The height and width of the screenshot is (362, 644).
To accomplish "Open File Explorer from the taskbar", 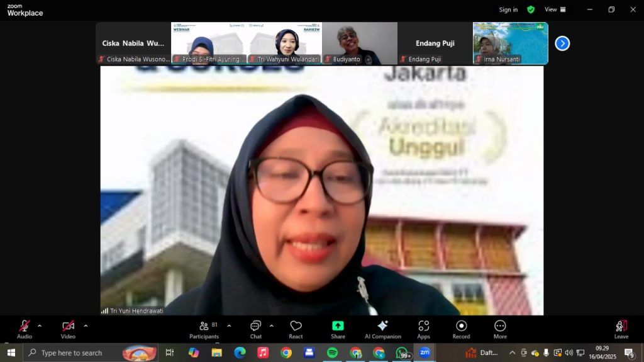I will (216, 353).
